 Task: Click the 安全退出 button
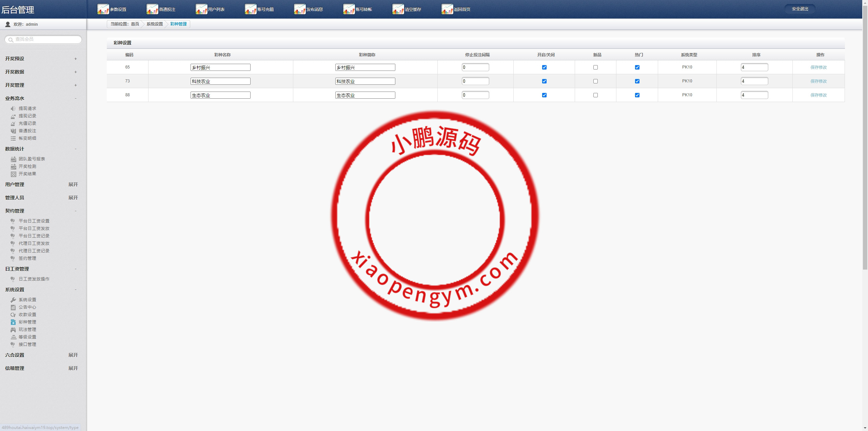click(x=800, y=9)
